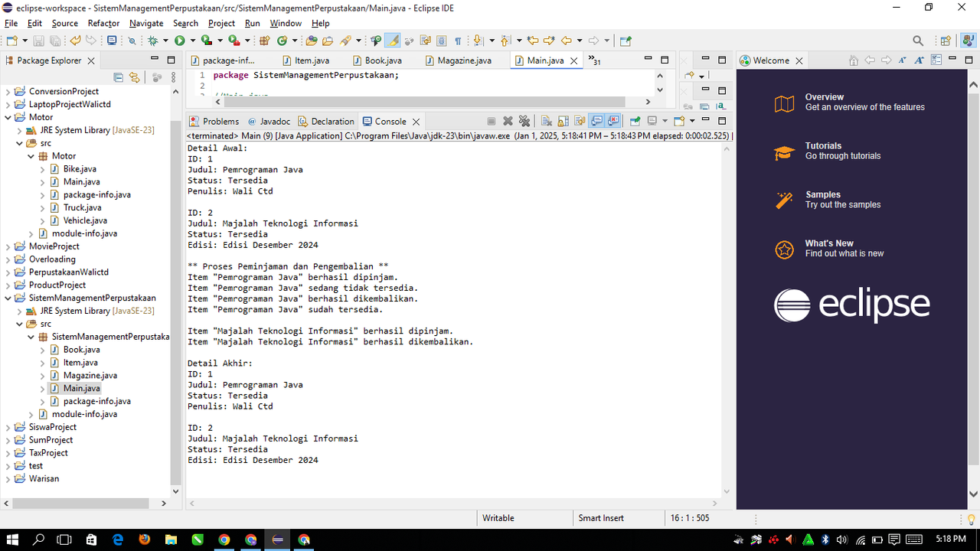Open the Overview link in Welcome
Screen dimensions: 980x551
pos(824,97)
